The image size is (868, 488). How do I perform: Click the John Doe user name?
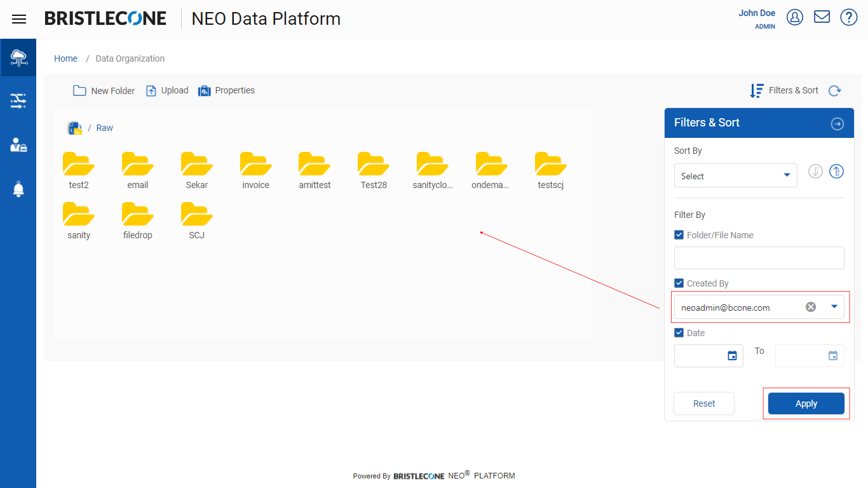click(x=757, y=13)
